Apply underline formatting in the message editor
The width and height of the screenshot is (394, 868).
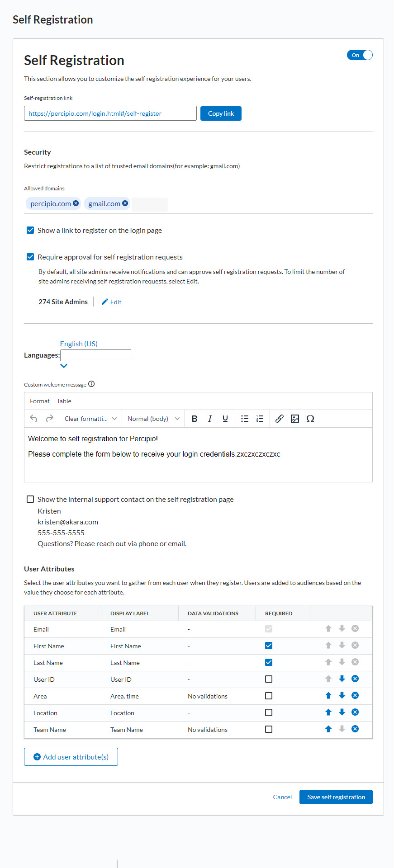[x=225, y=419]
